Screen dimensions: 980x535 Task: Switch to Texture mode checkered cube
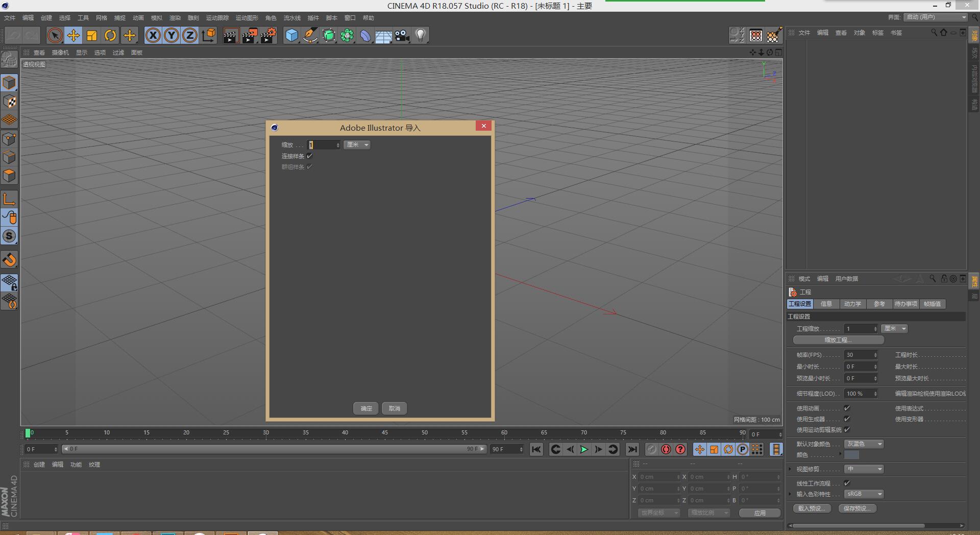9,102
